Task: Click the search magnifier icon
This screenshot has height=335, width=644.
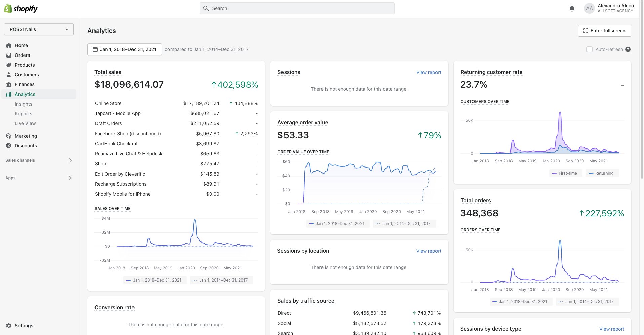Action: point(206,8)
